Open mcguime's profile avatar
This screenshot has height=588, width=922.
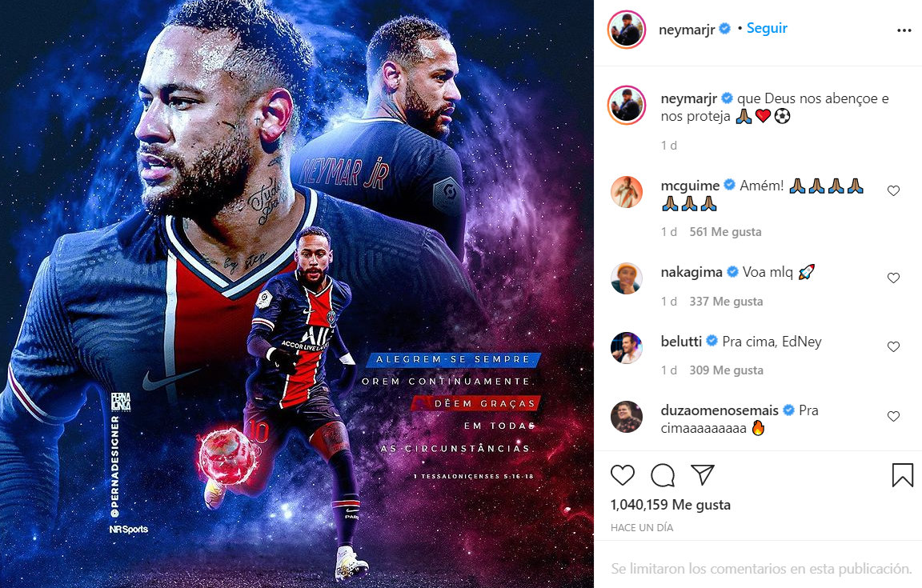[x=627, y=192]
